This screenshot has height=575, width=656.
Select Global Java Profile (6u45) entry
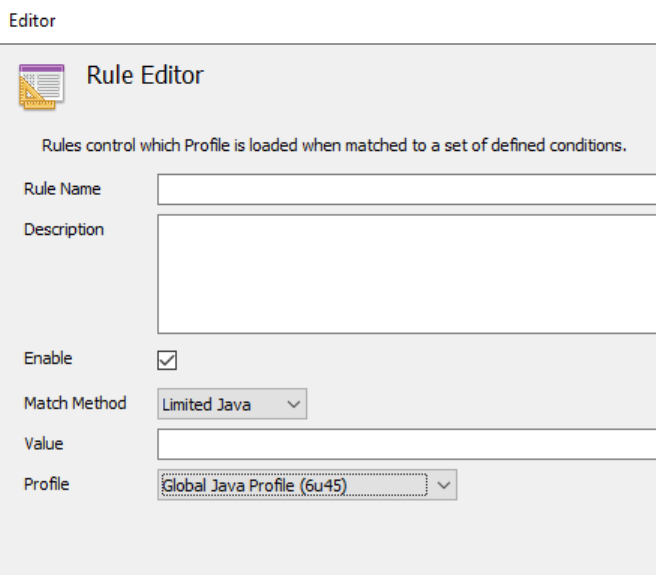tap(261, 485)
